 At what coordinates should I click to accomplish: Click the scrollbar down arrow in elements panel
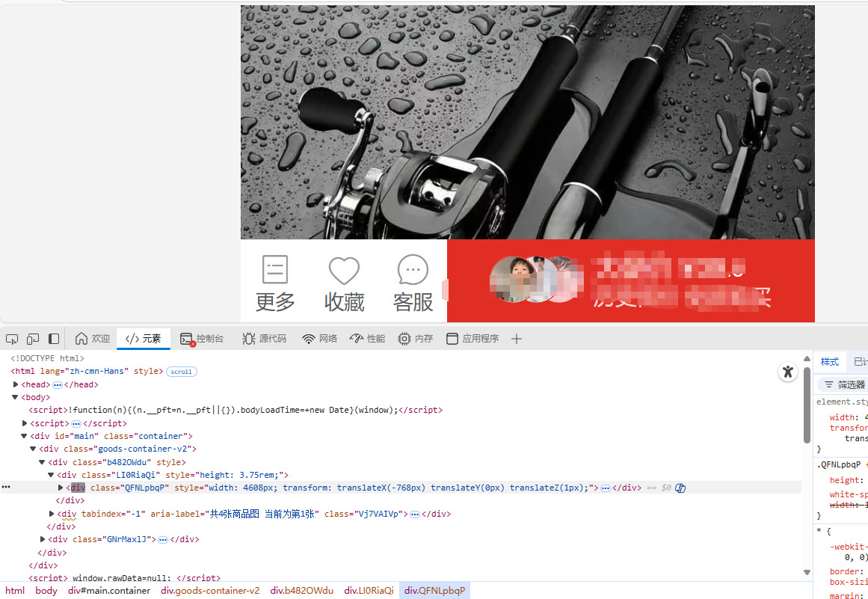pyautogui.click(x=807, y=572)
